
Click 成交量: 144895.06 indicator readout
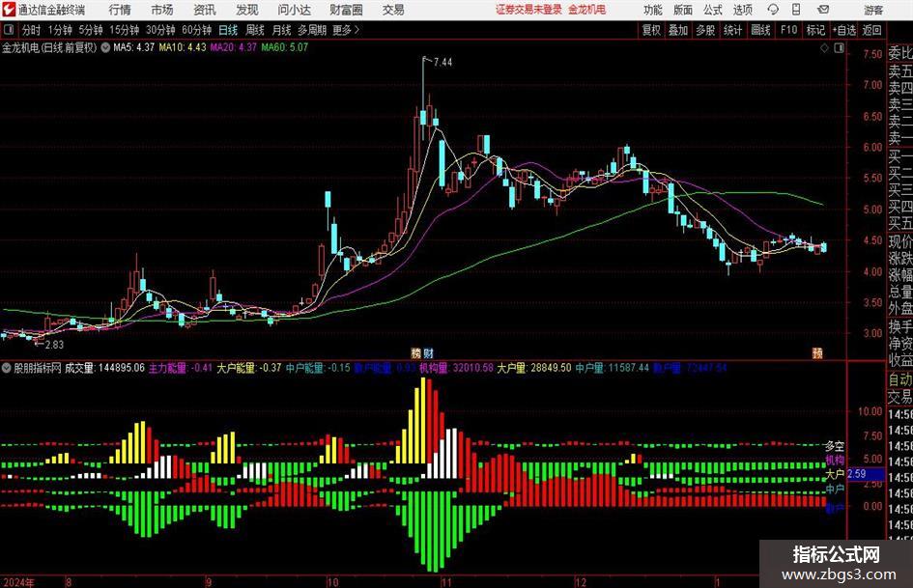pos(104,368)
